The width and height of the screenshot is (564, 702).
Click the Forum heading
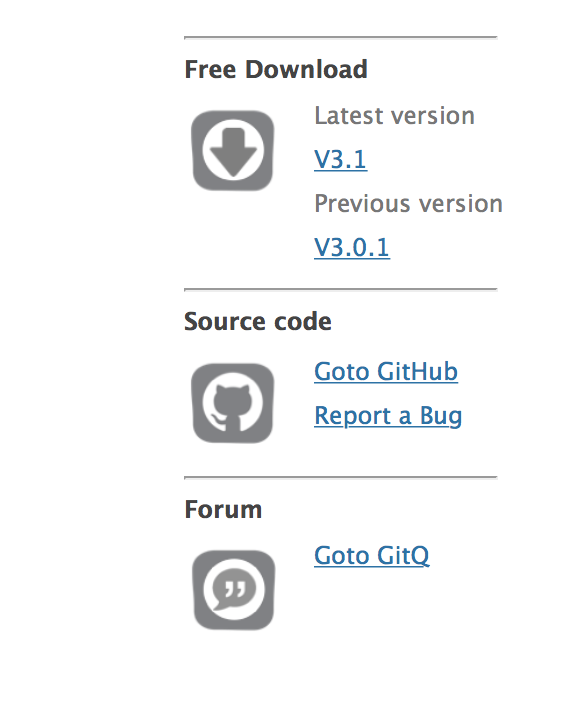223,509
